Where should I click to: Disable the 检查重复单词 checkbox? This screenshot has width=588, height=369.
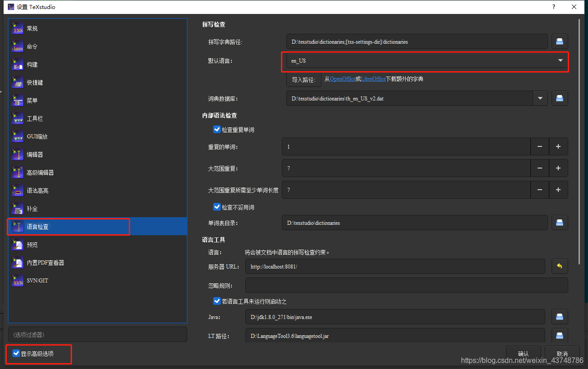coord(217,129)
